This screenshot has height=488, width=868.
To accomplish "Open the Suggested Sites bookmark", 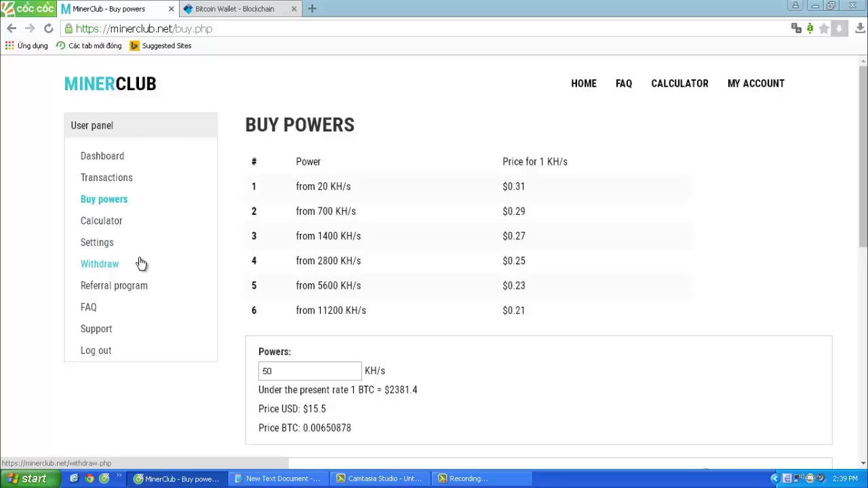I will 161,45.
